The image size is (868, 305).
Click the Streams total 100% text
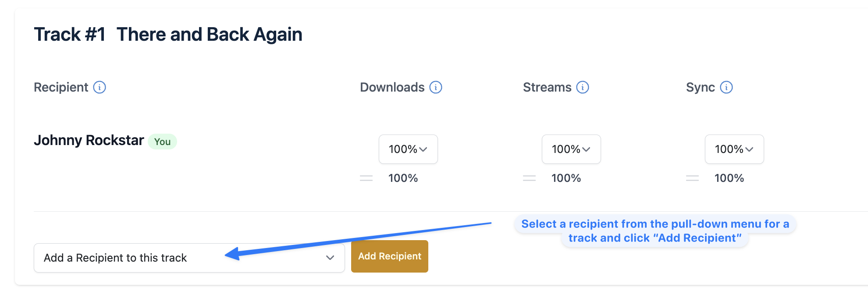click(566, 178)
